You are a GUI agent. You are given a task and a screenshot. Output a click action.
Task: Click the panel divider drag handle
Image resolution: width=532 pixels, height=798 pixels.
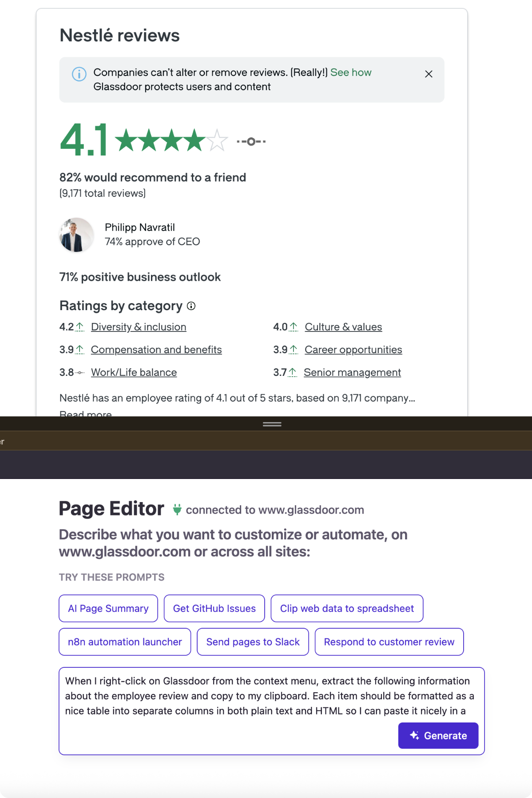272,424
